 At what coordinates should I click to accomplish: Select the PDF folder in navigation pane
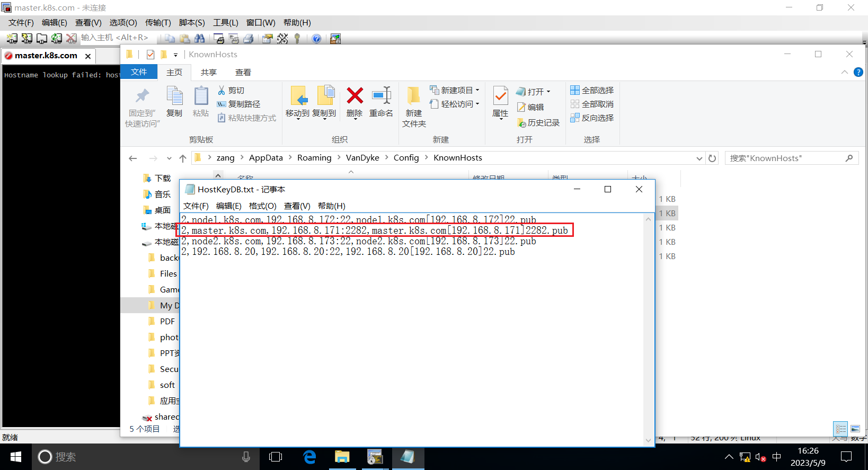click(161, 322)
